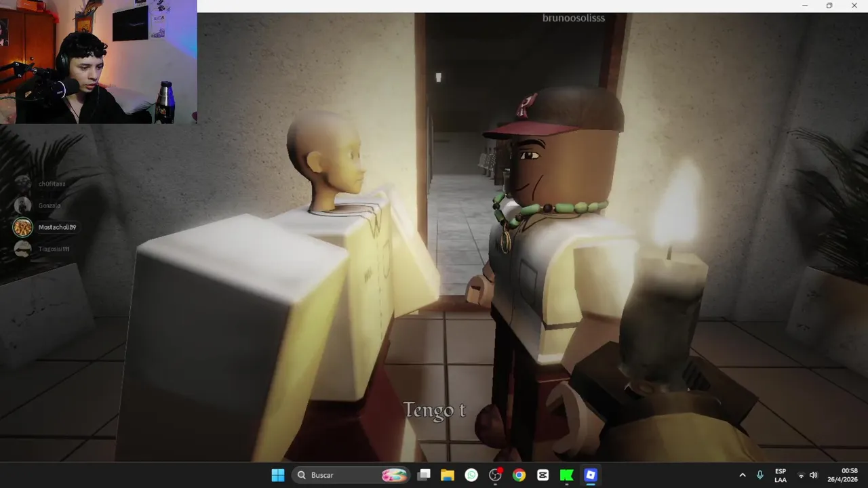Focus the Roblox taskbar icon
868x488 pixels.
point(590,475)
